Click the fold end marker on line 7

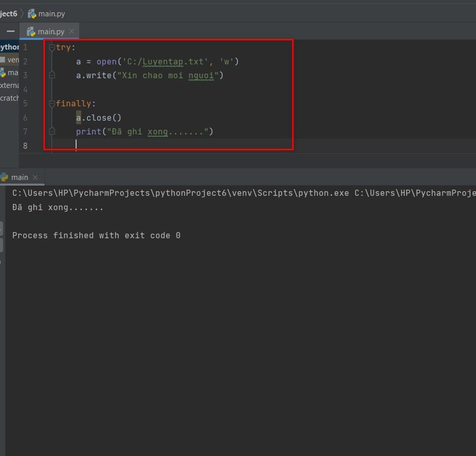click(52, 131)
